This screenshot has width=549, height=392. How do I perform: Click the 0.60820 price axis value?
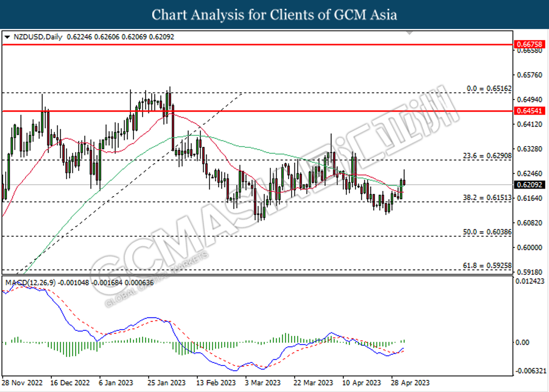pyautogui.click(x=530, y=223)
